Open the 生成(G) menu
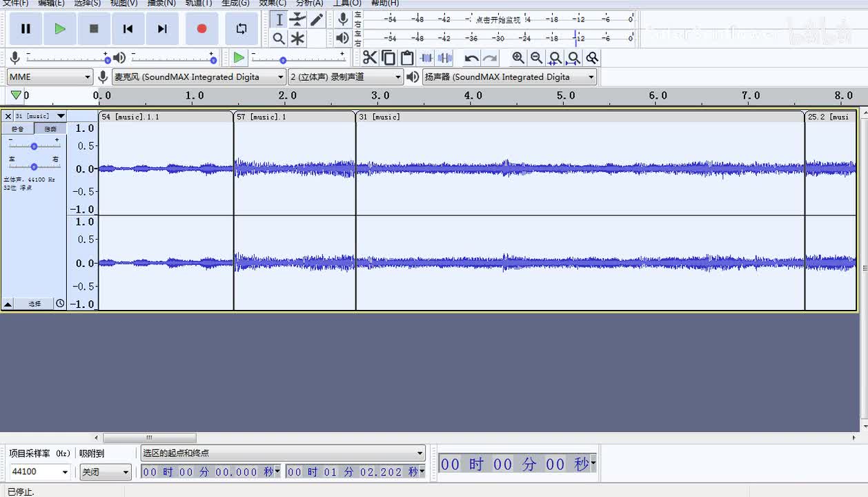Image resolution: width=868 pixels, height=497 pixels. click(x=235, y=3)
